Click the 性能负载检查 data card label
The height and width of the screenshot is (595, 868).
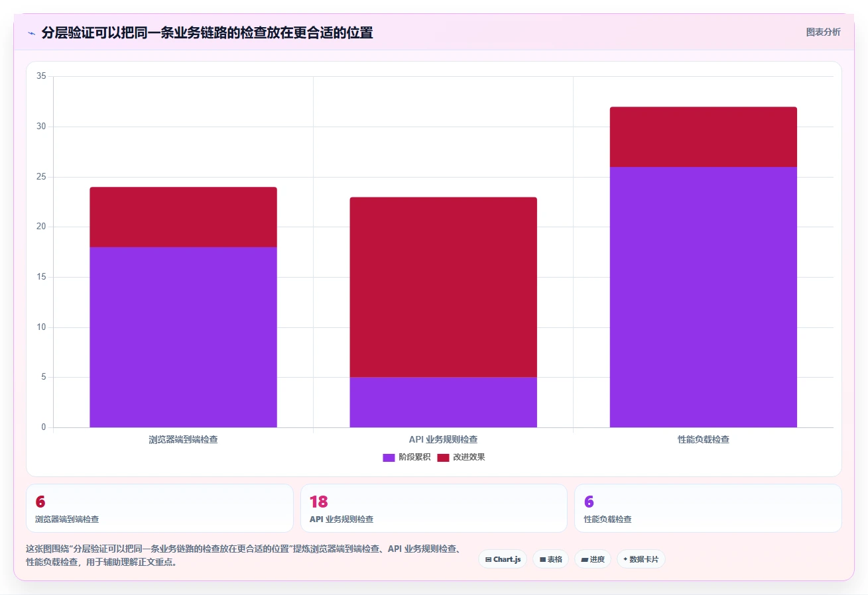click(x=607, y=519)
